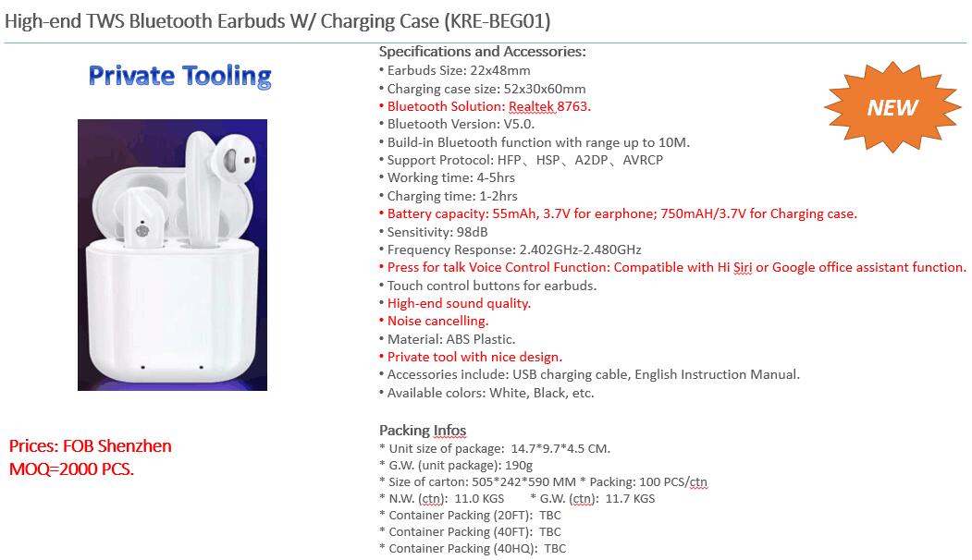Click the Bluetooth Solution Realtek 8763 line

pyautogui.click(x=485, y=106)
